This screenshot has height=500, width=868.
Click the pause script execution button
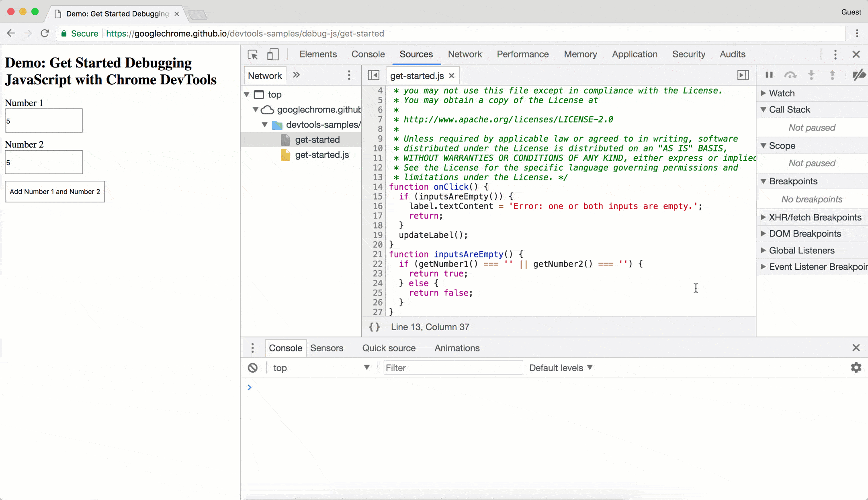click(x=769, y=76)
